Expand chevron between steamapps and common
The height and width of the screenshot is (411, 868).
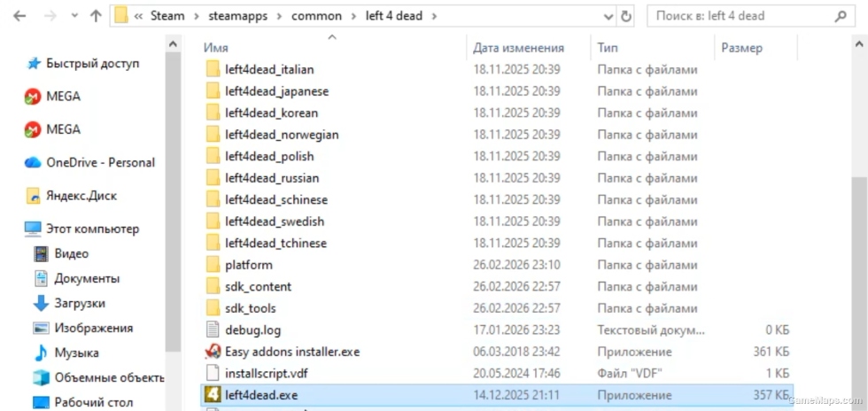pyautogui.click(x=282, y=16)
